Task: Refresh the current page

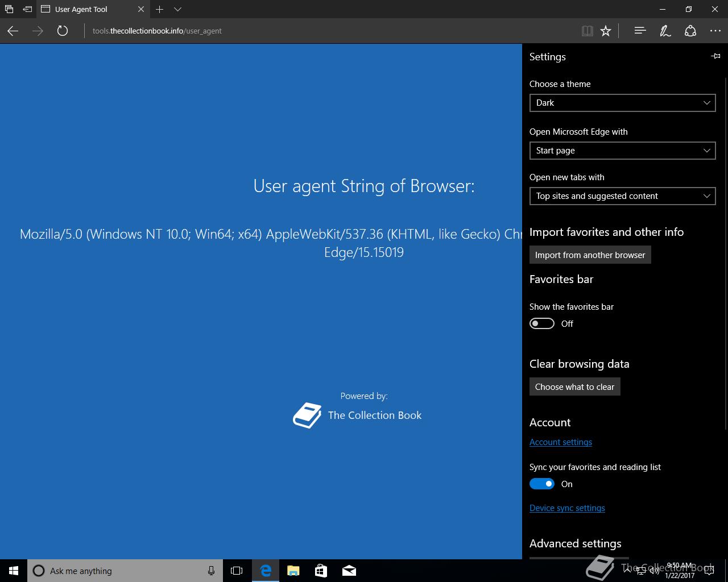Action: tap(63, 31)
